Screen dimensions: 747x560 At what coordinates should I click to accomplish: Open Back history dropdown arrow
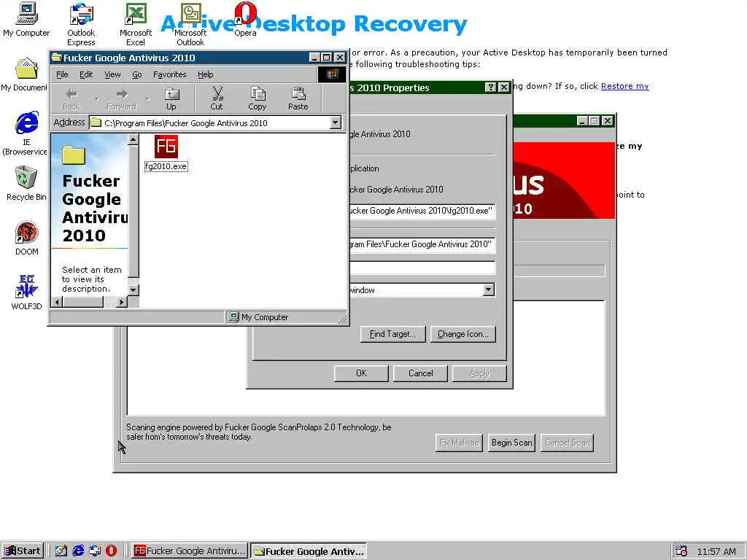tap(96, 99)
